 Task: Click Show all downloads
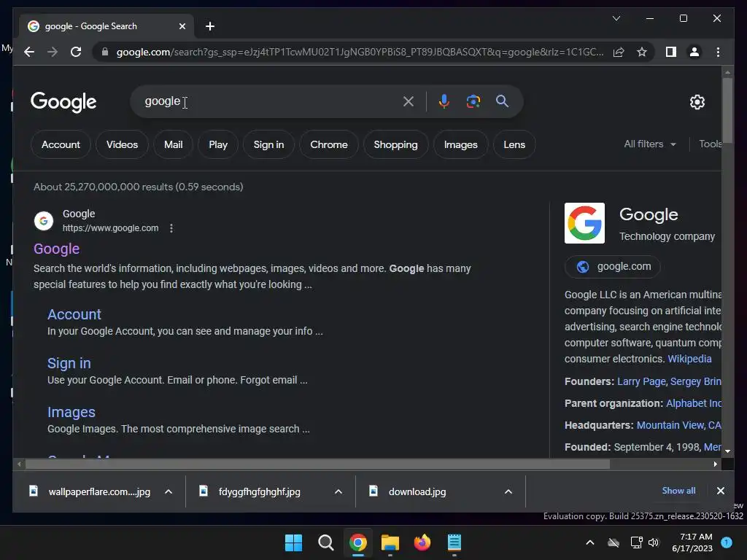[678, 491]
